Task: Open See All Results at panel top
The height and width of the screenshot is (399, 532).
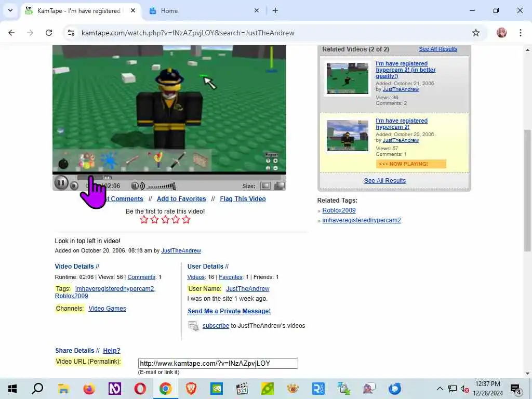Action: tap(438, 49)
